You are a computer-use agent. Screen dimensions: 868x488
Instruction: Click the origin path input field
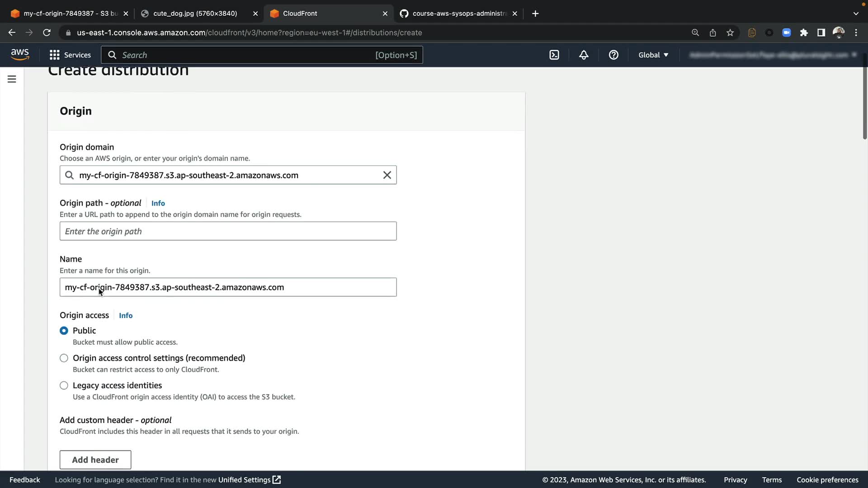click(x=228, y=231)
